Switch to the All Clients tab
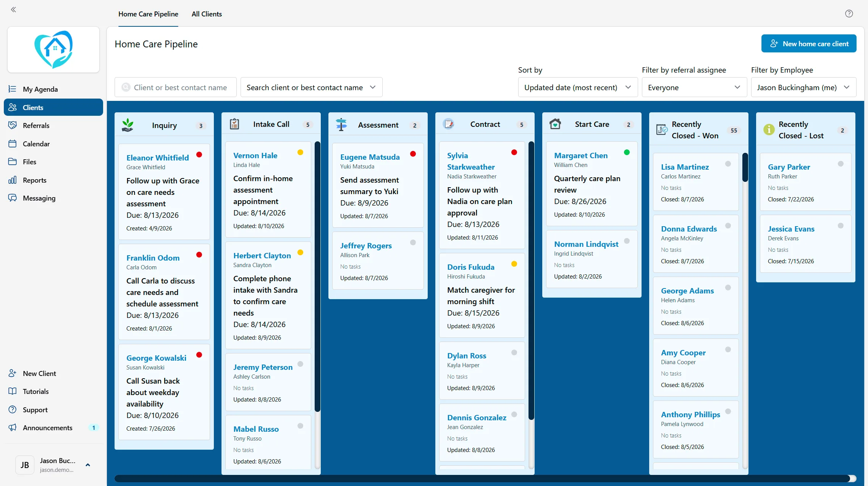The height and width of the screenshot is (486, 868). [x=207, y=14]
